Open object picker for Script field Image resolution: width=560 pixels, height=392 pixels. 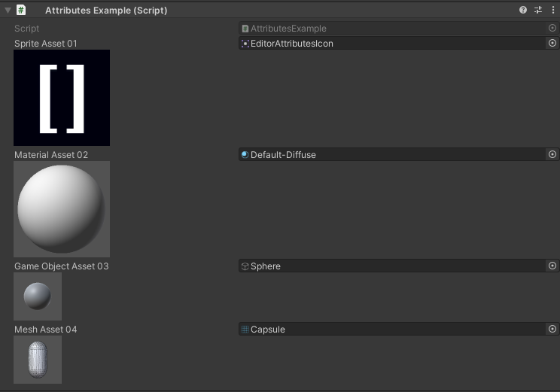pyautogui.click(x=552, y=28)
